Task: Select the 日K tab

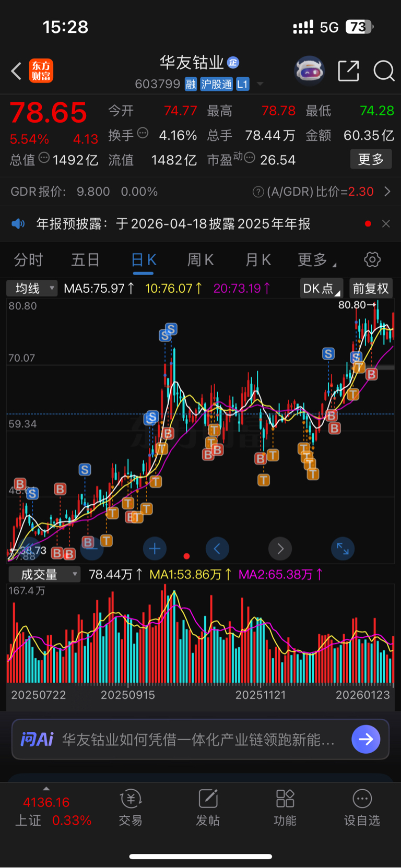Action: point(143,260)
